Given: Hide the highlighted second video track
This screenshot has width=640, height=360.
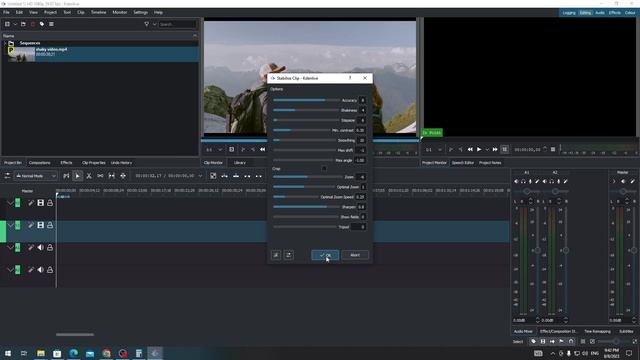Looking at the screenshot, I should click(40, 225).
